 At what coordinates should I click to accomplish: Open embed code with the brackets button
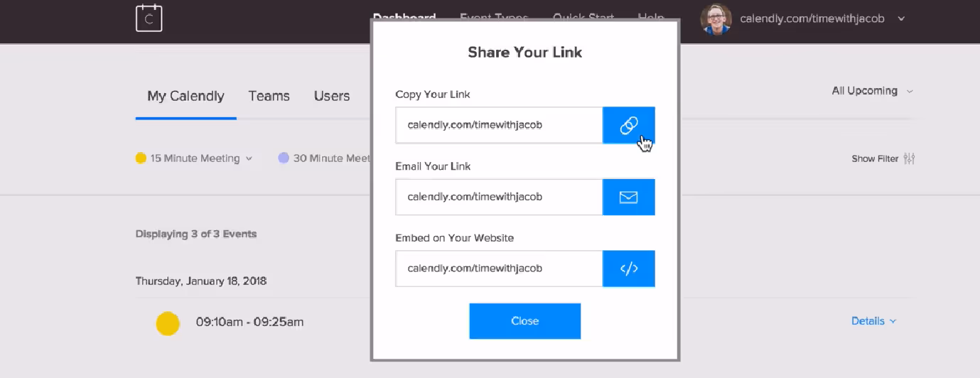pos(628,269)
